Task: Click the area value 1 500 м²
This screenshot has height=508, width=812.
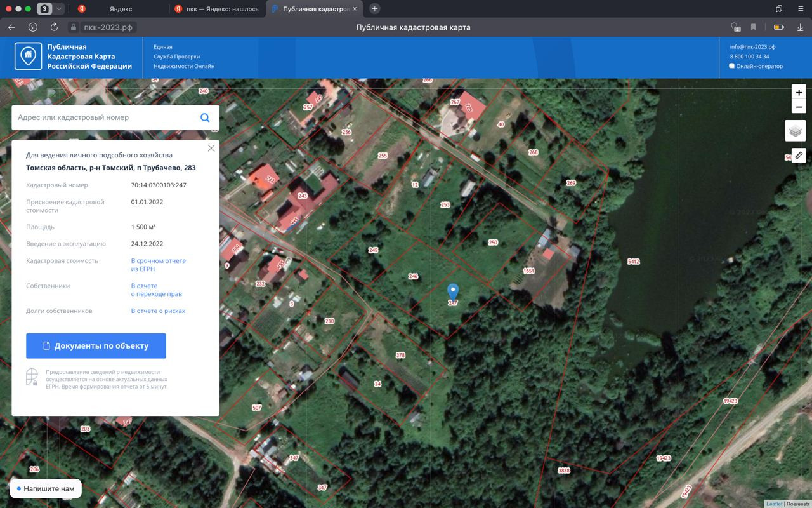Action: click(x=143, y=227)
